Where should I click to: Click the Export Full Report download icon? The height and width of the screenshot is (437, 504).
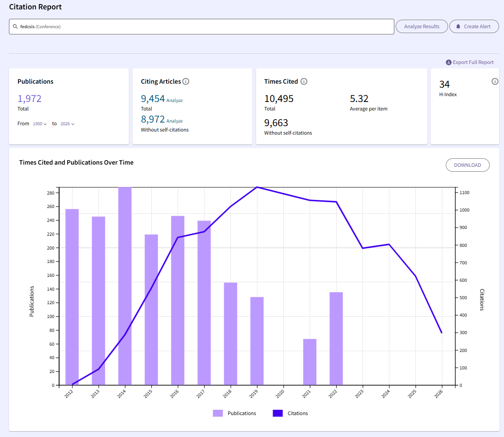[x=448, y=62]
